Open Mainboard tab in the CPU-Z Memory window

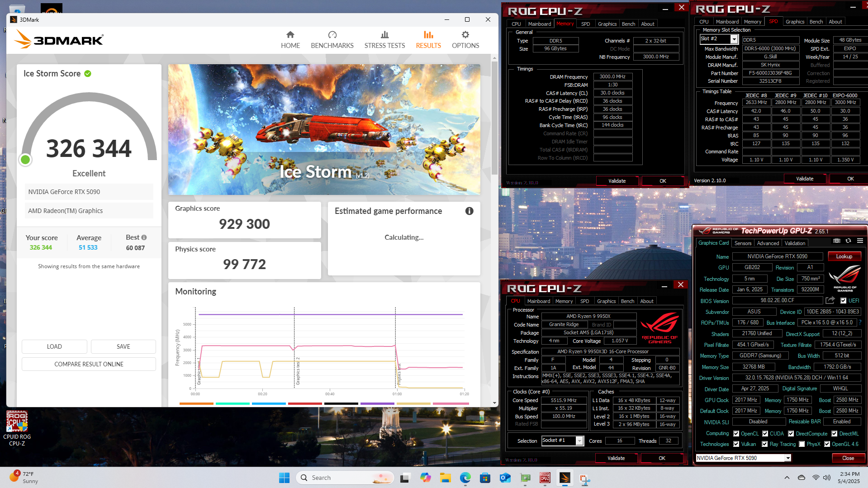[539, 24]
